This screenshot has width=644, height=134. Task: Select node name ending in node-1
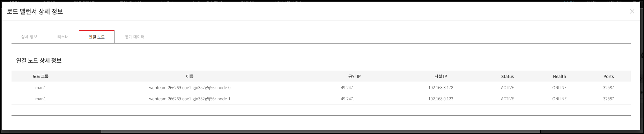click(190, 99)
